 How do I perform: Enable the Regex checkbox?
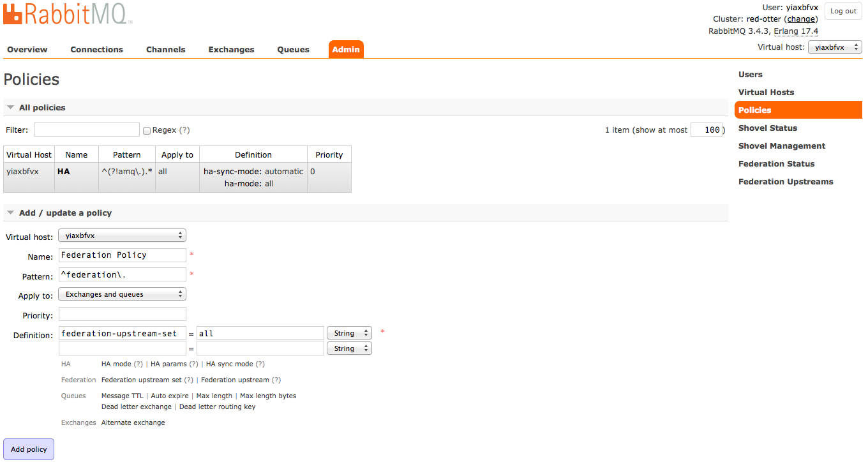click(x=147, y=130)
